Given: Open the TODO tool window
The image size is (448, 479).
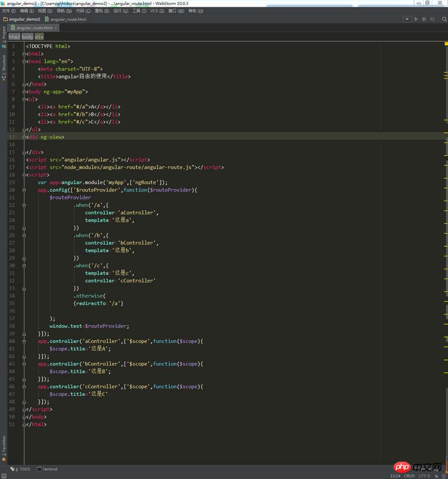Looking at the screenshot, I should (20, 469).
